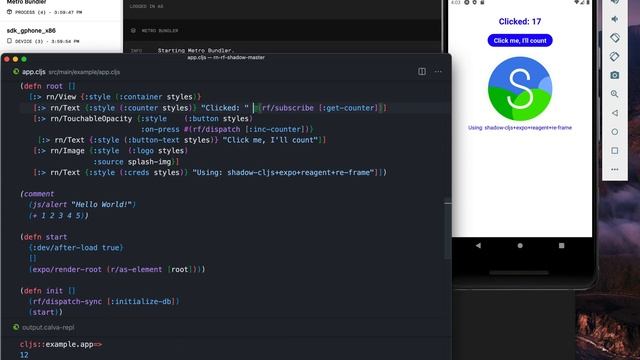The width and height of the screenshot is (640, 360).
Task: Tap the Android recents square on the phone navigation bar
Action: [562, 245]
